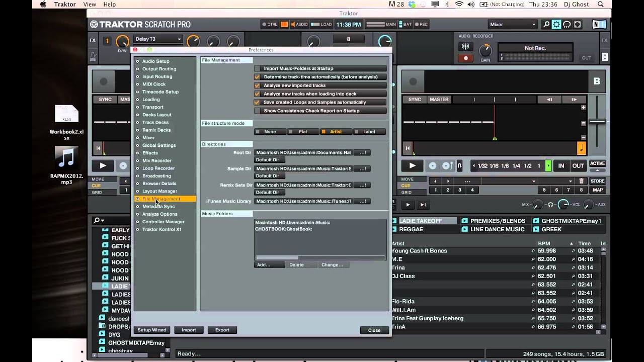The image size is (644, 362).
Task: Click the broadcast antenna icon in Audio Recorder
Action: [x=465, y=46]
